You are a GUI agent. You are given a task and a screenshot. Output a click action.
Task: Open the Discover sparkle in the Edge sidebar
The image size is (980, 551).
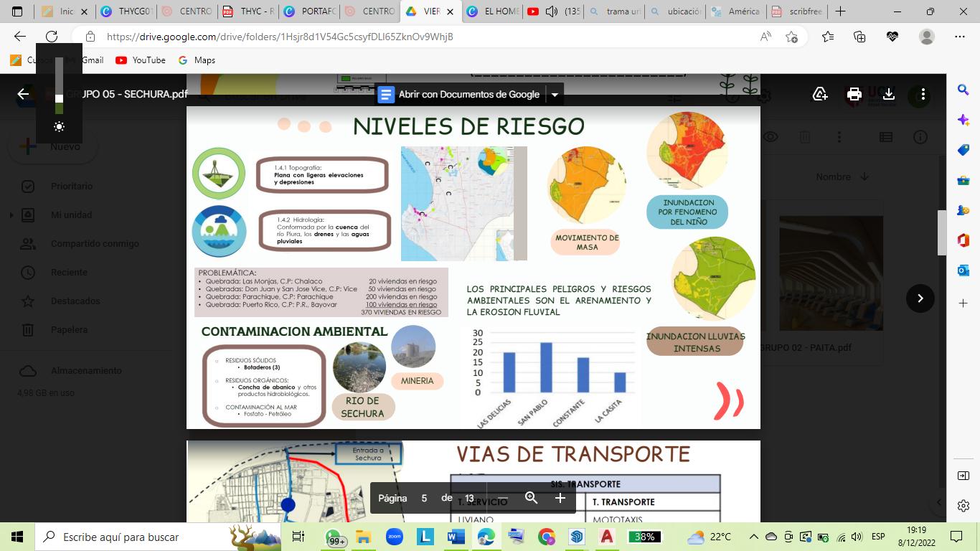tap(963, 121)
